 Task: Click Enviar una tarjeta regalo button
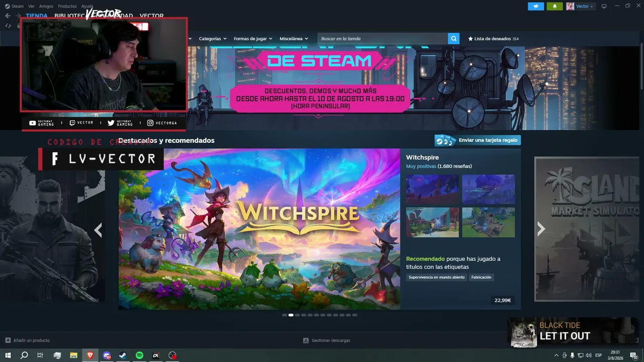point(477,140)
